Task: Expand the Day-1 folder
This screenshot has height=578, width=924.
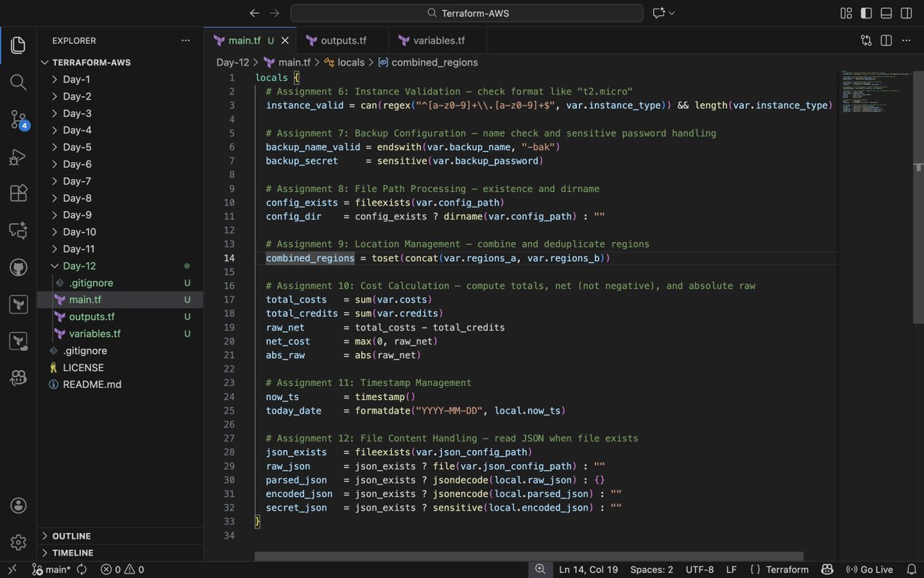Action: point(120,79)
